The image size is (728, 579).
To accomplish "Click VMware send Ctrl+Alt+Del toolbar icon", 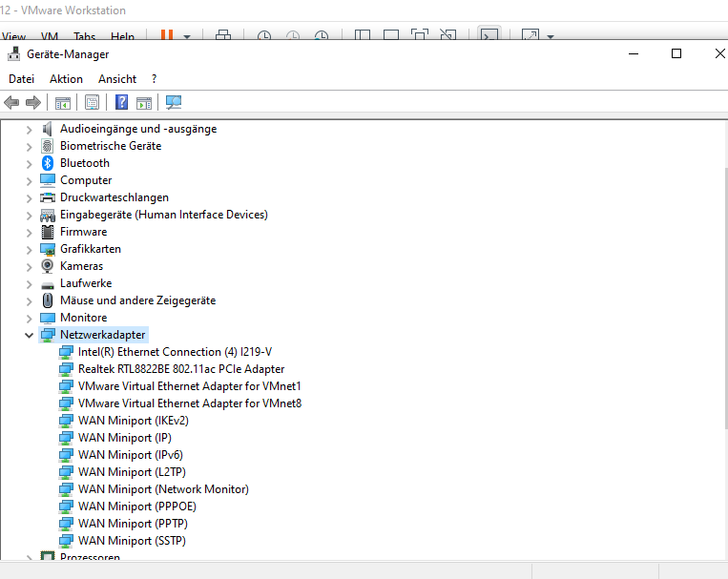I will click(223, 35).
